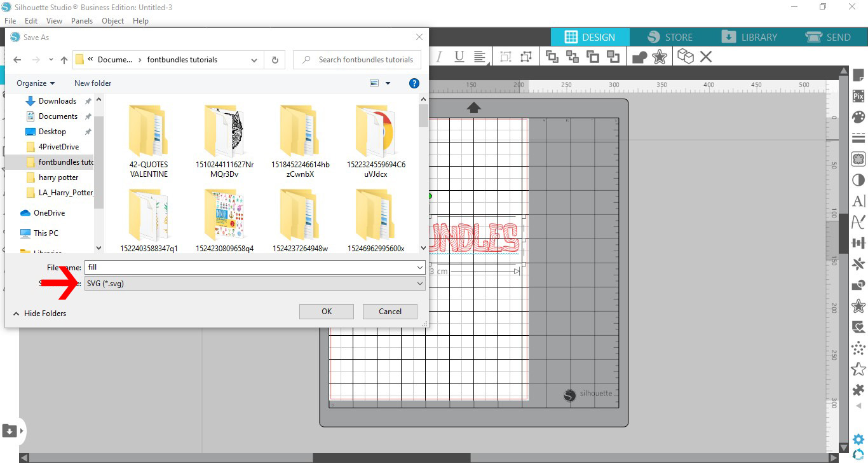Click the Bring to Front icon
The image size is (868, 463).
[552, 57]
